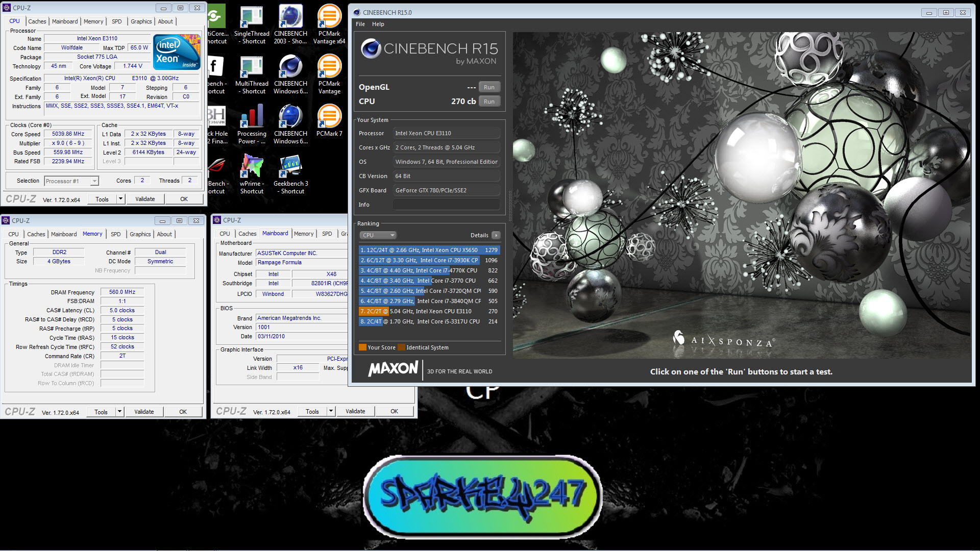
Task: Expand Tools dropdown arrow in Mainboard CPU-Z window
Action: coord(331,411)
